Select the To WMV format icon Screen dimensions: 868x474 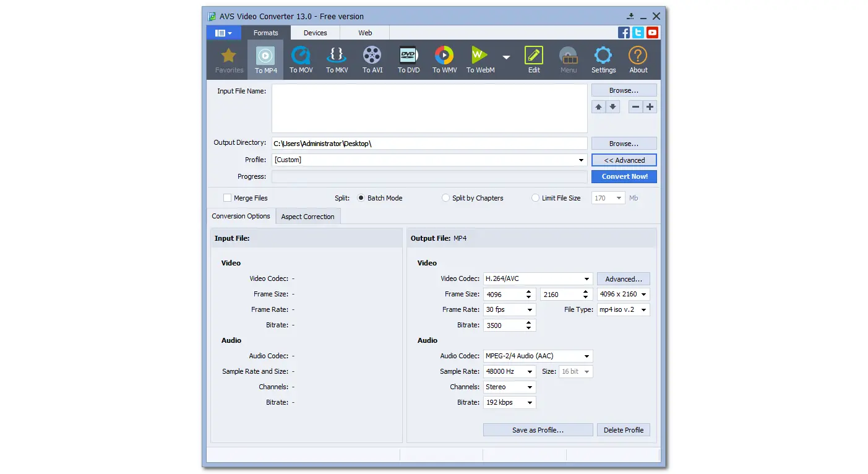tap(444, 60)
